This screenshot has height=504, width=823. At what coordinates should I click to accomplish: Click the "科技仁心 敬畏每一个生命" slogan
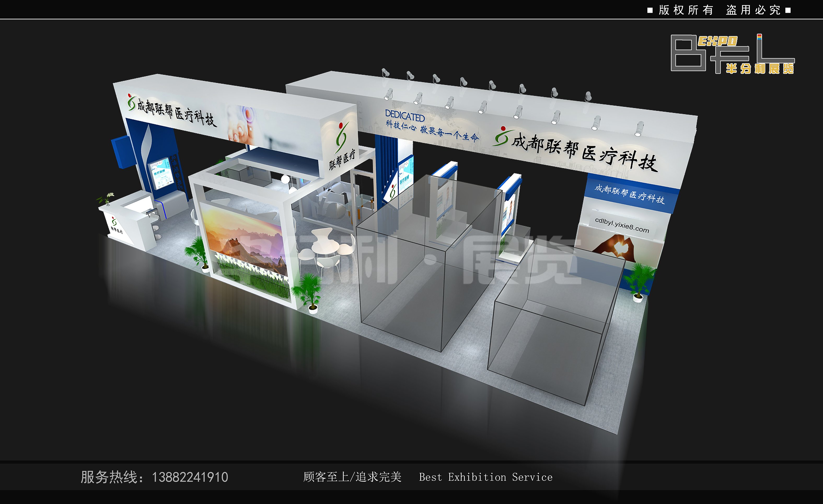click(x=432, y=131)
